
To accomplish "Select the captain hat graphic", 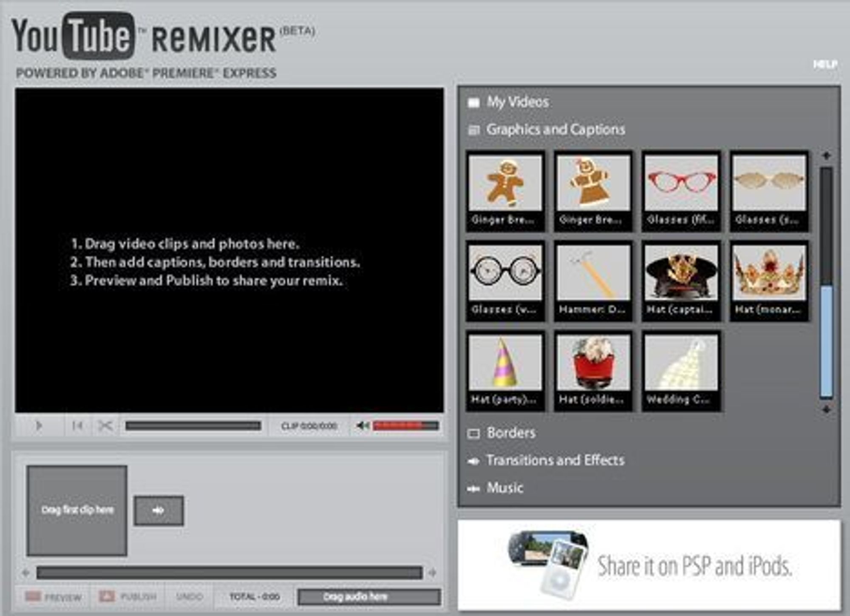I will pyautogui.click(x=681, y=281).
